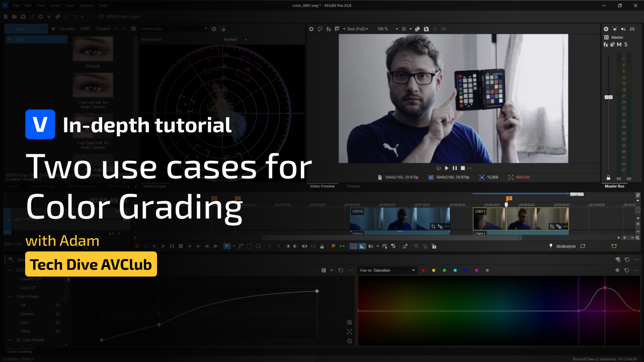Select the magenta hue color swatch

coord(476,270)
